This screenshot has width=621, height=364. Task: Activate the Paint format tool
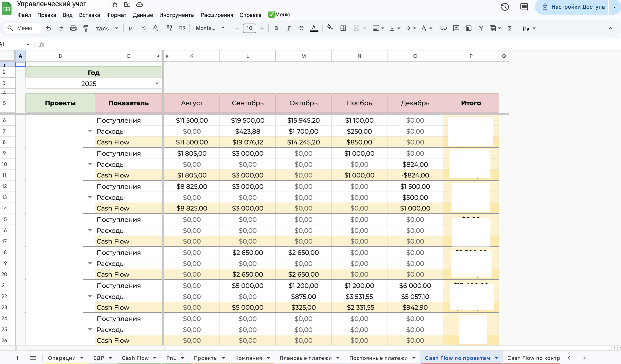pyautogui.click(x=86, y=28)
